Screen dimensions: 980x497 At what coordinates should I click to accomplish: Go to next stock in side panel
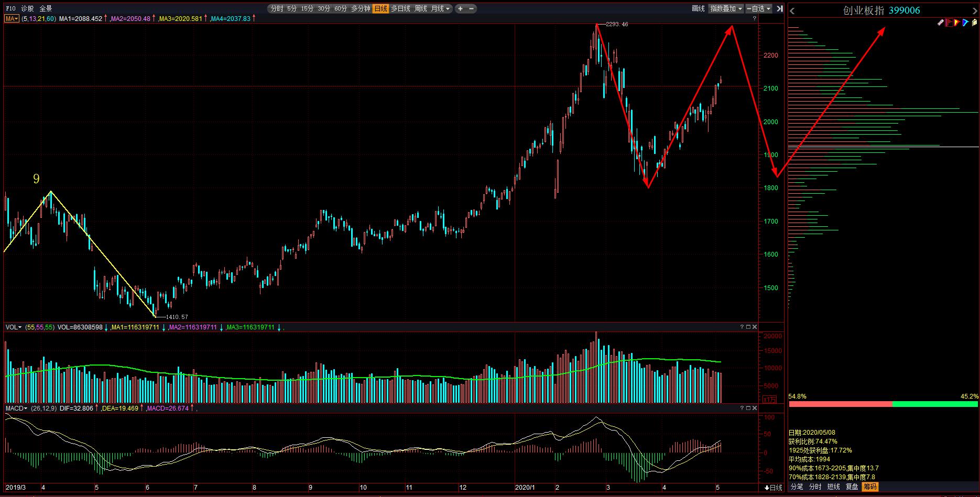[975, 10]
